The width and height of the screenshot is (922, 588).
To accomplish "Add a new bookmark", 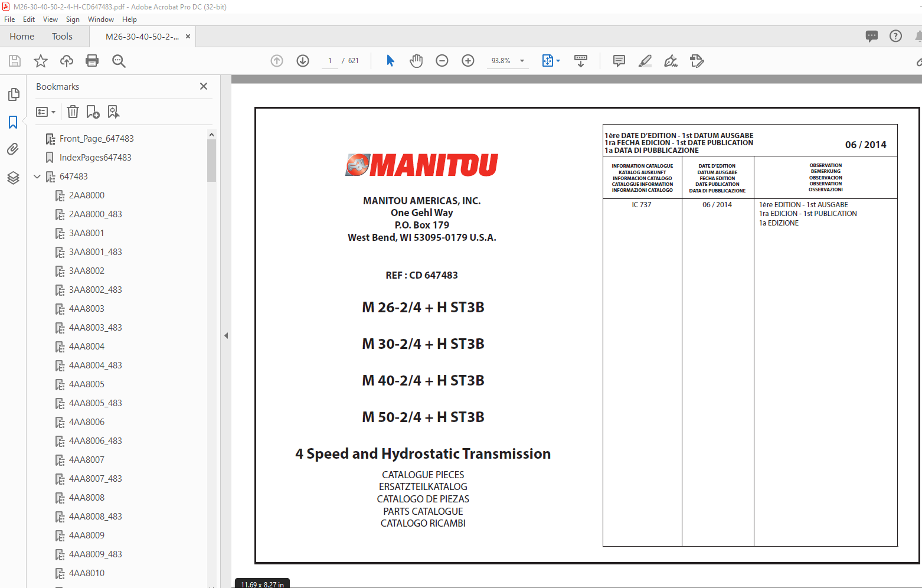I will click(93, 112).
